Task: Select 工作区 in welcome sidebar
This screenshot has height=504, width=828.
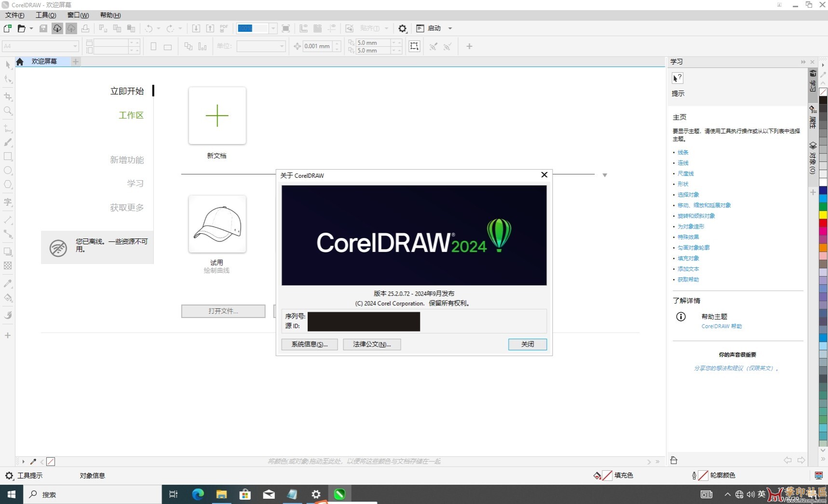Action: tap(131, 115)
